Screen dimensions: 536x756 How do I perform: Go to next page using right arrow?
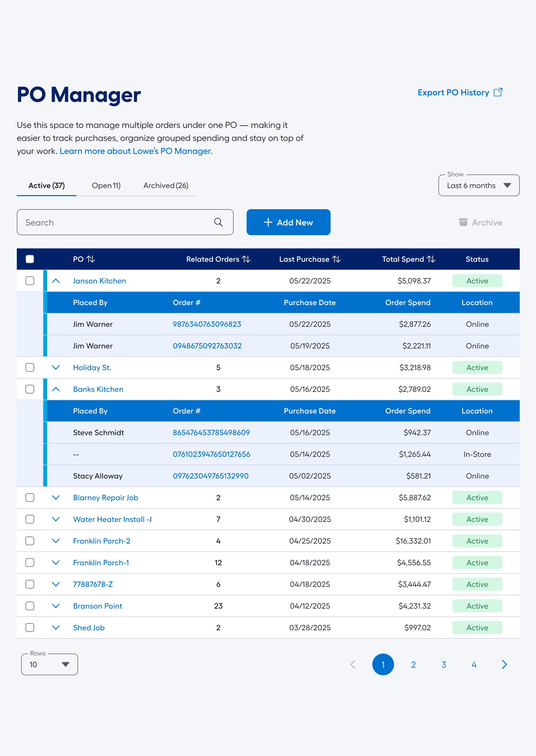504,665
